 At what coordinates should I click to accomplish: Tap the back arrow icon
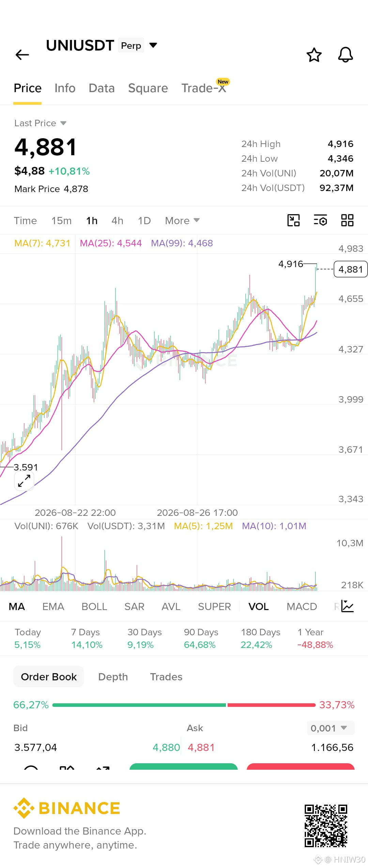point(22,55)
